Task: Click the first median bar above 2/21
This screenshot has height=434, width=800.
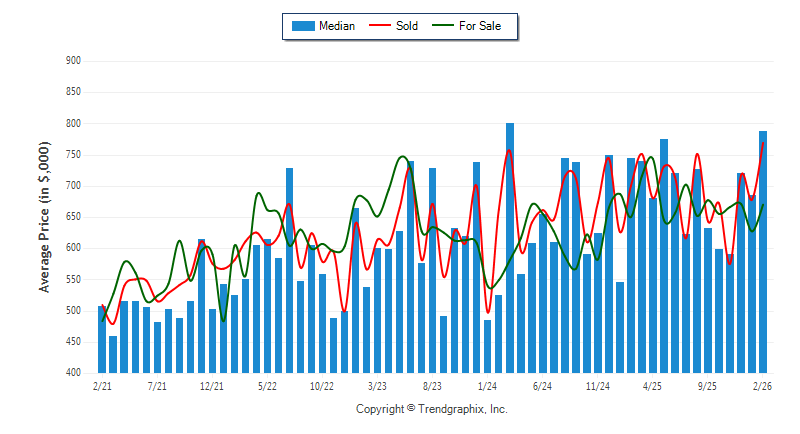Action: click(x=102, y=340)
